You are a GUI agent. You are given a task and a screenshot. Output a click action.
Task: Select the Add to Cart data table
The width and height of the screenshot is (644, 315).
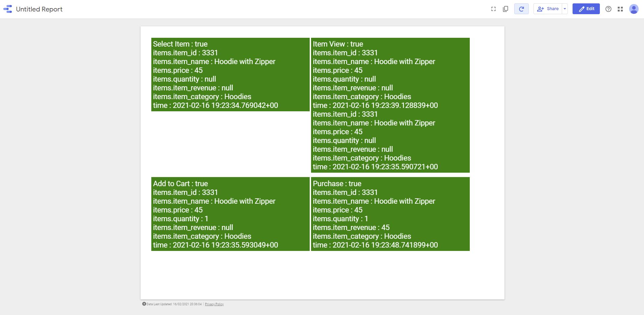pyautogui.click(x=230, y=214)
